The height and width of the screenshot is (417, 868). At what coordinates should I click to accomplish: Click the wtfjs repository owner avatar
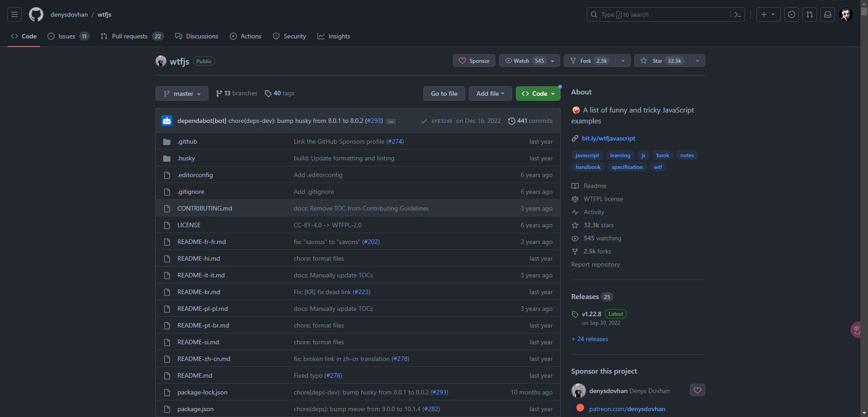pyautogui.click(x=161, y=61)
